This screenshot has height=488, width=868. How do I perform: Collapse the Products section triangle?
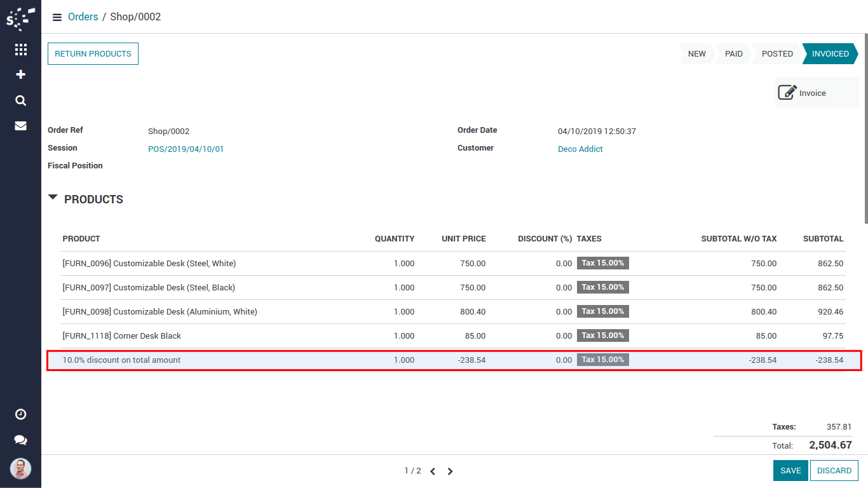pos(53,198)
